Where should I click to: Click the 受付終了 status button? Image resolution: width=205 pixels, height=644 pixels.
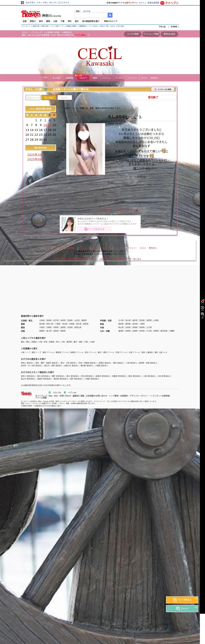coord(153,97)
